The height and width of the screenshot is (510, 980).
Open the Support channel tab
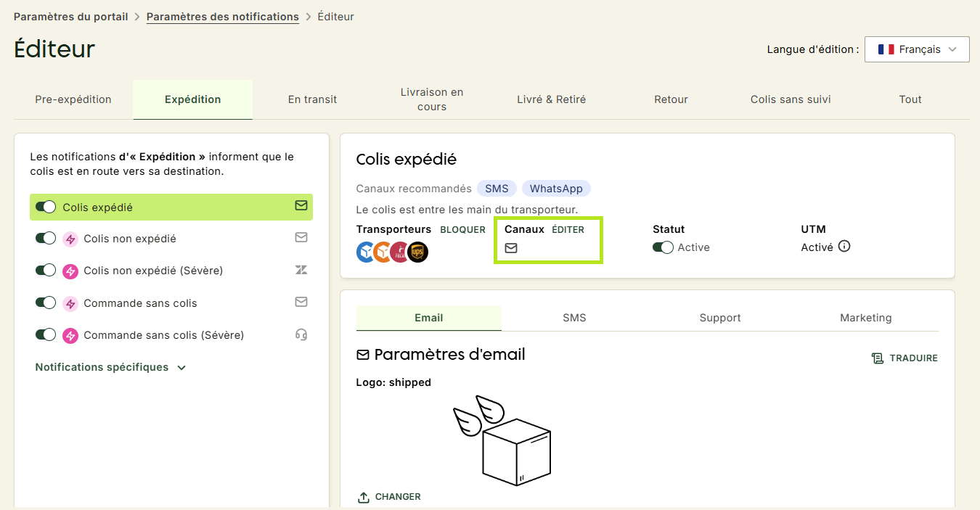pyautogui.click(x=720, y=318)
